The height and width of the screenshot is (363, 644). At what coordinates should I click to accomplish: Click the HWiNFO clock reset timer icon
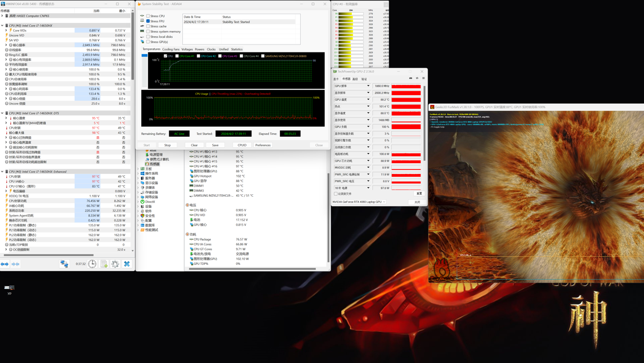(x=92, y=264)
